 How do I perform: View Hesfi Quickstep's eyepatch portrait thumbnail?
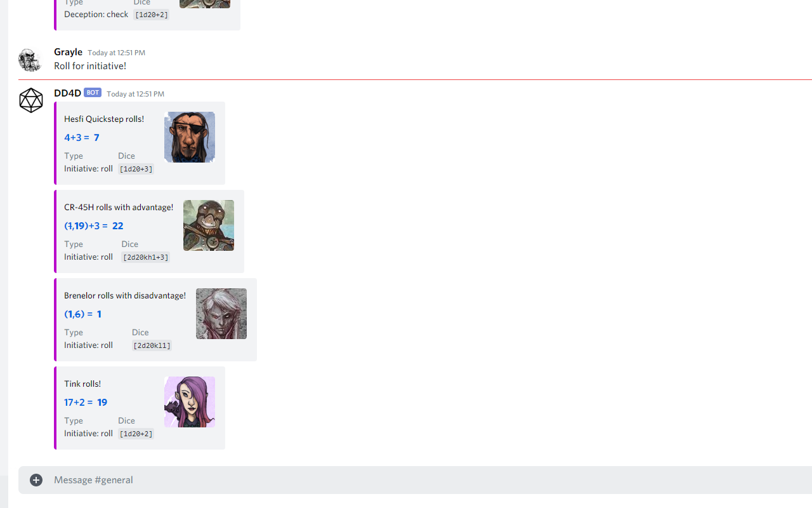tap(190, 137)
